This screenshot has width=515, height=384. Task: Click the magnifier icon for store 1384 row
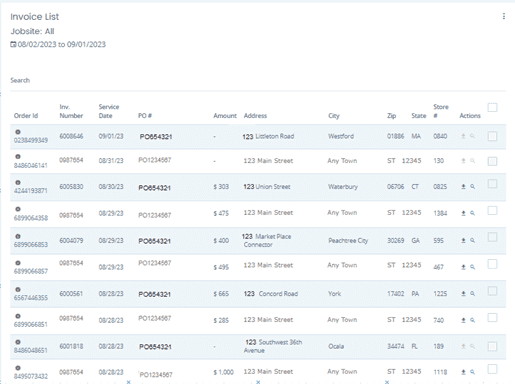(472, 213)
